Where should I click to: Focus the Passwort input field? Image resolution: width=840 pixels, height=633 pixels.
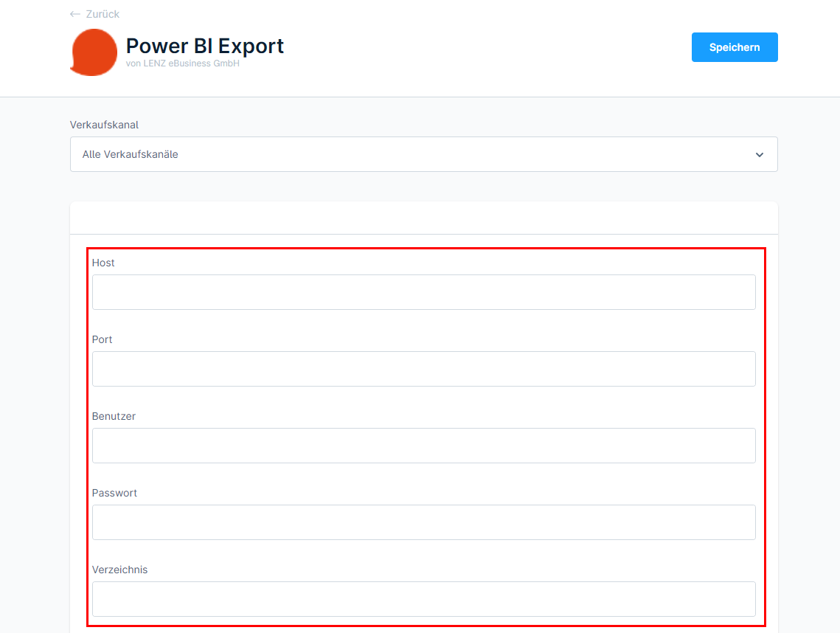click(x=423, y=522)
